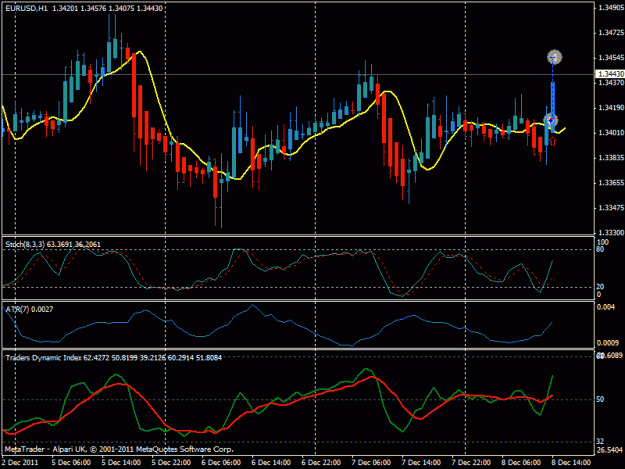The height and width of the screenshot is (469, 625).
Task: Click the 1.34190 price axis value
Action: click(611, 108)
